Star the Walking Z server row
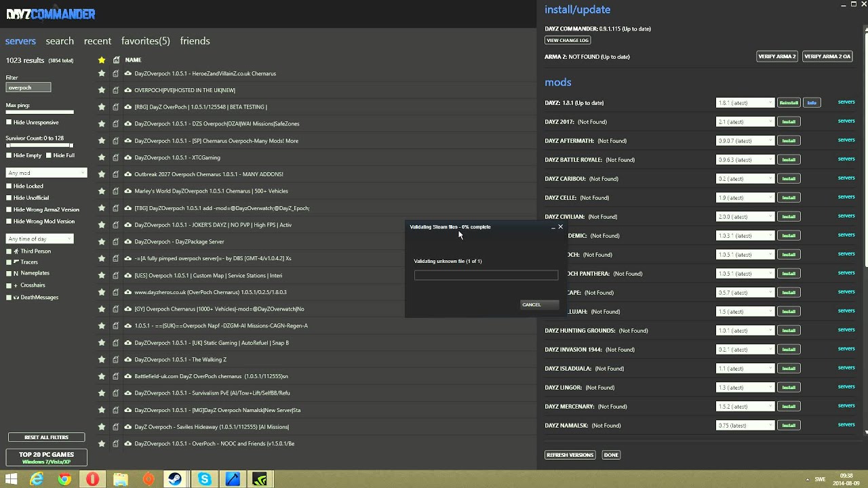This screenshot has width=868, height=488. pos(102,359)
